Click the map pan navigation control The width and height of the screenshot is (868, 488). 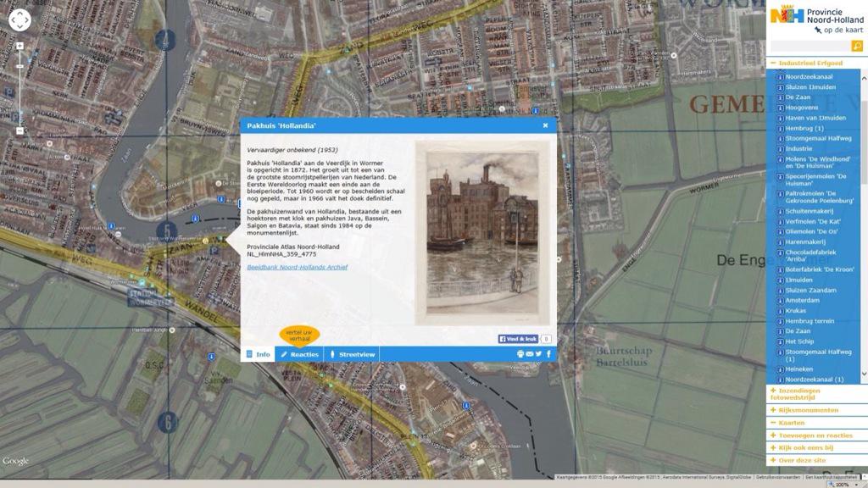pyautogui.click(x=19, y=20)
